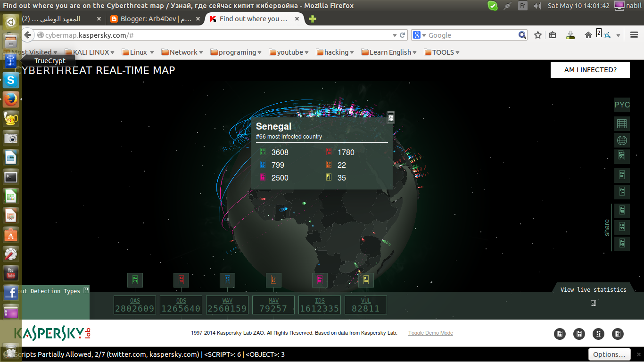The height and width of the screenshot is (362, 644).
Task: Bookmark this page with star
Action: (x=538, y=35)
